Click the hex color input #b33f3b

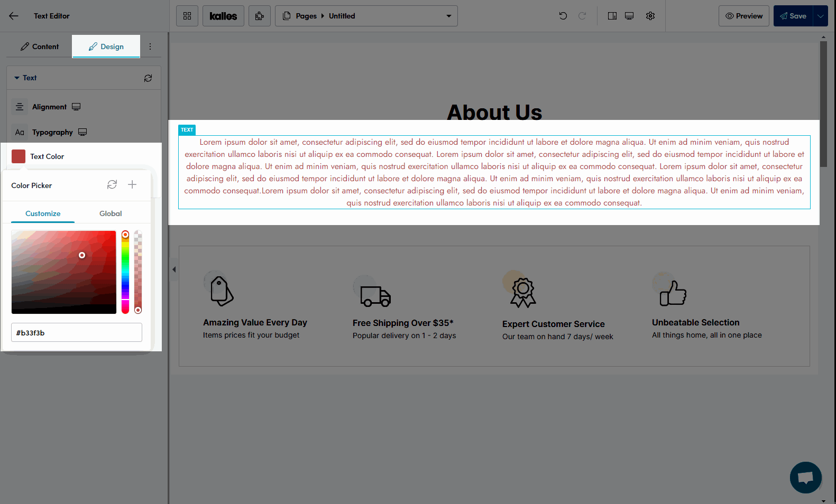point(77,332)
